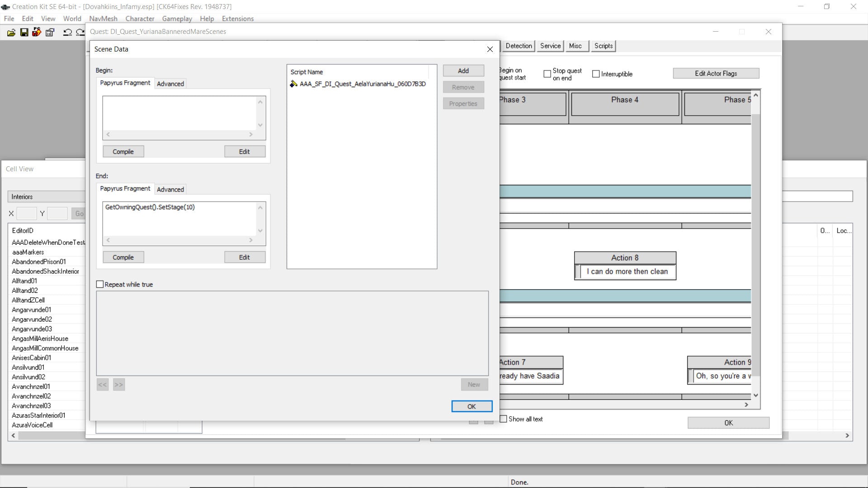Switch to End section's Advanced tab
Screen dimensions: 868x488
point(170,189)
